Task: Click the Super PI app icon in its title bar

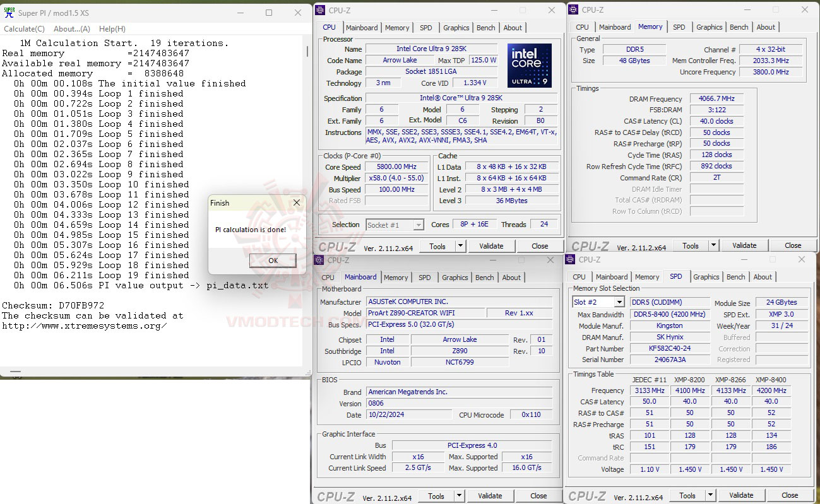Action: click(x=9, y=13)
